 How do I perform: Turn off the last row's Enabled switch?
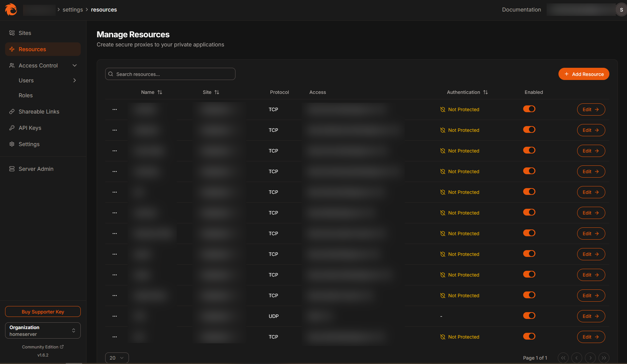click(x=529, y=336)
